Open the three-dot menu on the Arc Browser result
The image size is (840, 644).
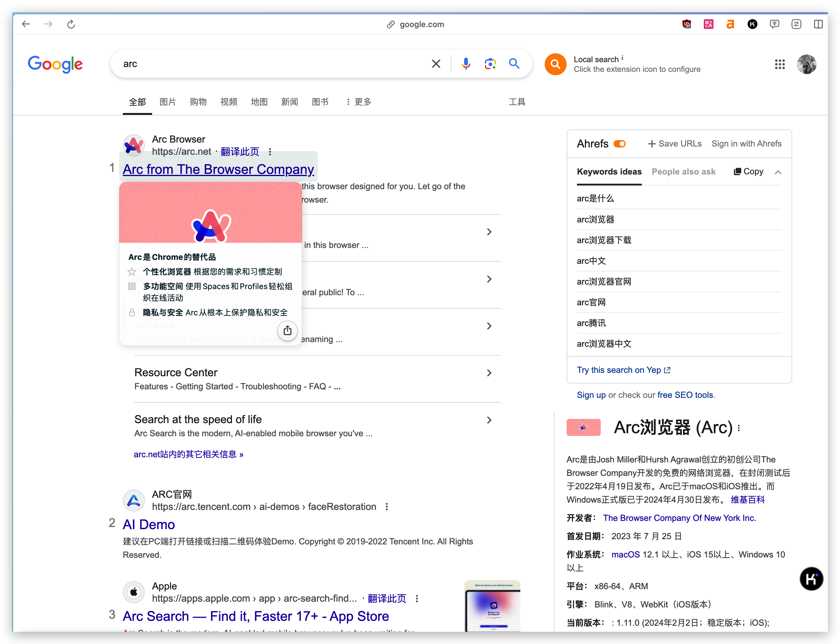(270, 152)
